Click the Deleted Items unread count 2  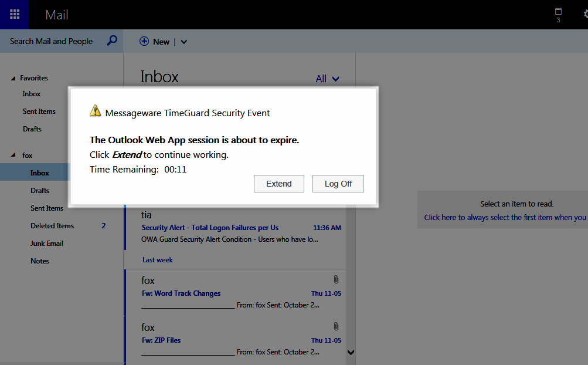coord(104,226)
